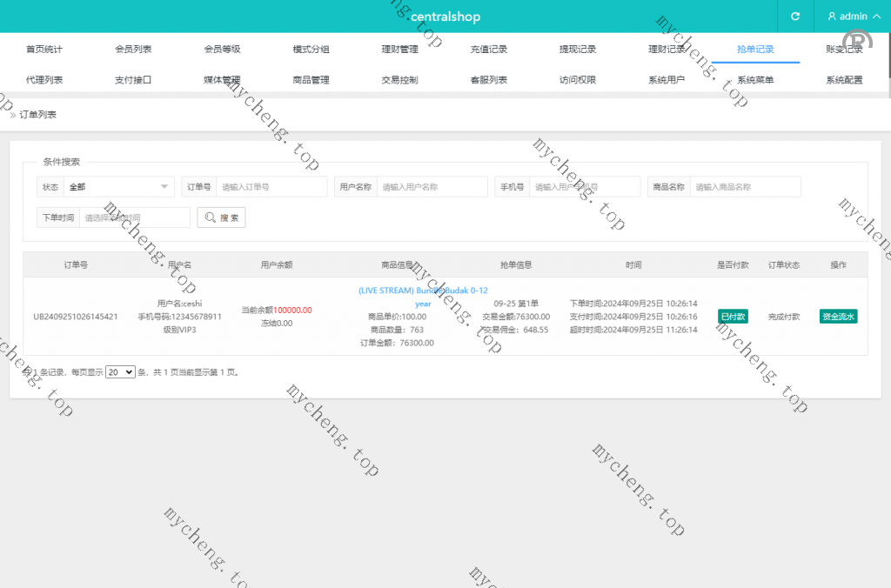Click the 用户名称 input field
The width and height of the screenshot is (891, 588).
click(x=432, y=187)
